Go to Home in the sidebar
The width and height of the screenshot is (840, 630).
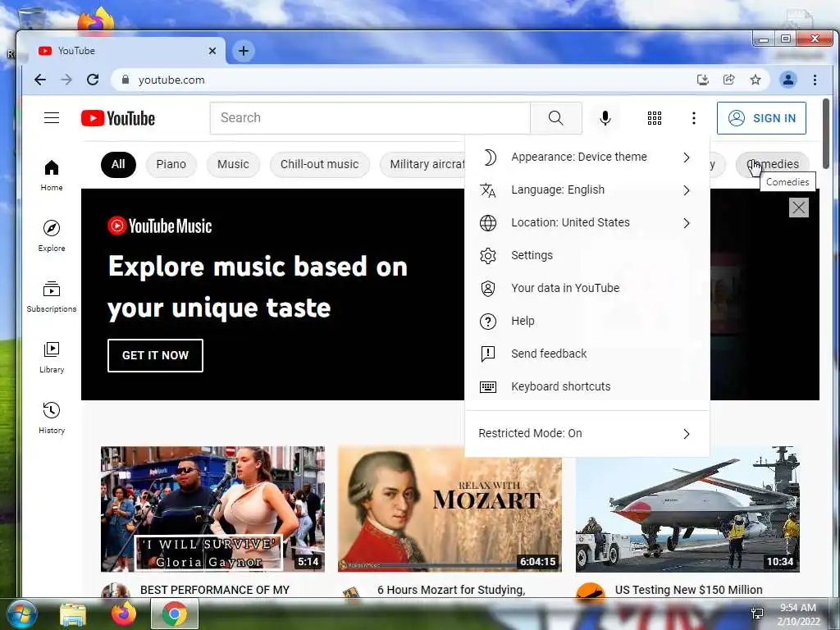click(52, 176)
